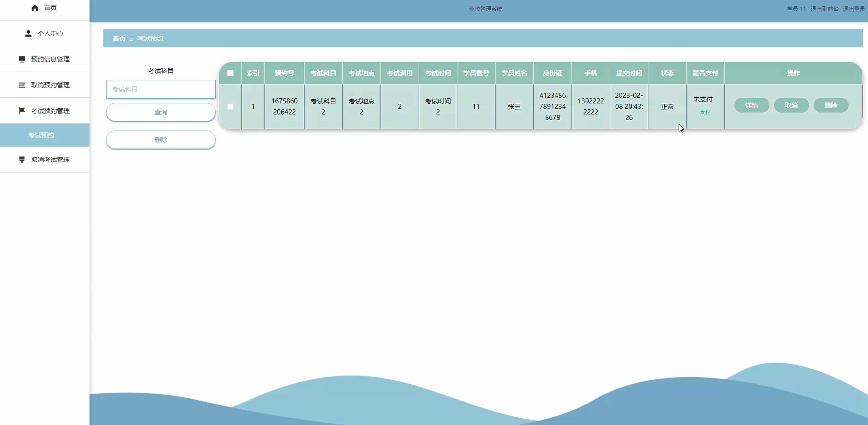Click the 查询 button
Viewport: 868px width, 425px height.
tap(161, 112)
